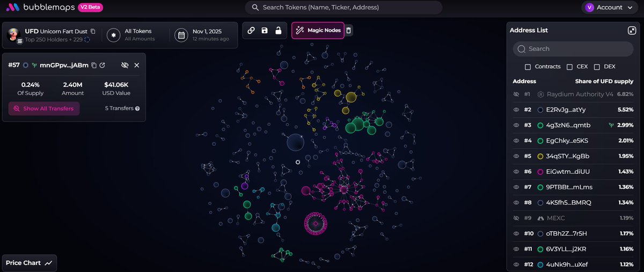Image resolution: width=644 pixels, height=272 pixels.
Task: Toggle visibility of #1 Raydium Authority V4
Action: coord(516,94)
